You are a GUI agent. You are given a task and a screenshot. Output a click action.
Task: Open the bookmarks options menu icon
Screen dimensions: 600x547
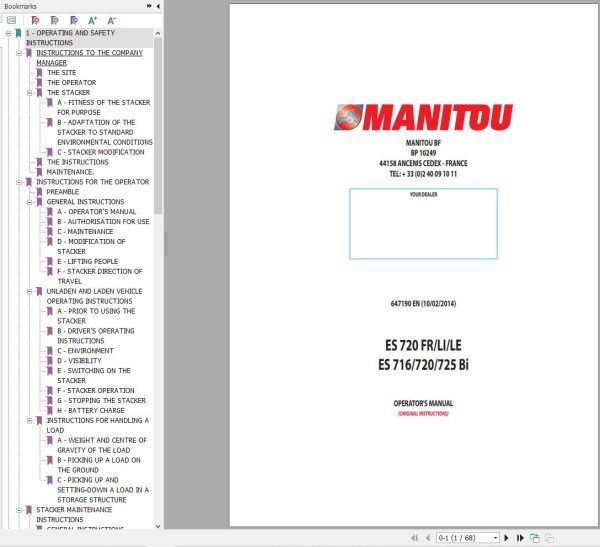[x=11, y=20]
